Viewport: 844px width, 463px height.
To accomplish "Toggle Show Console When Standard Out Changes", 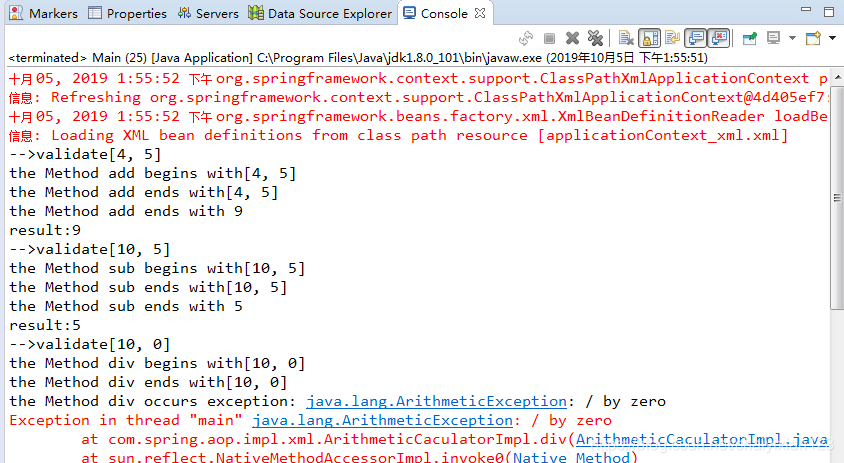I will (696, 38).
